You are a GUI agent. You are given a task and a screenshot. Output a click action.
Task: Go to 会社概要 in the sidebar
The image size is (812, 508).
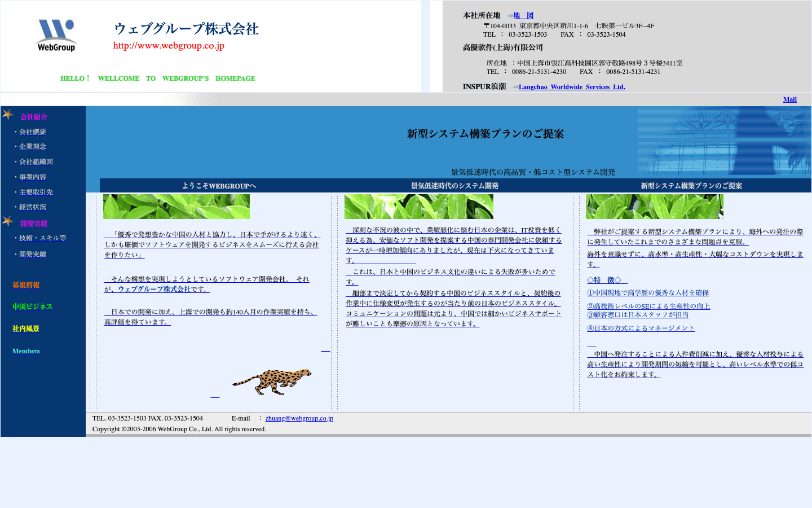(33, 132)
